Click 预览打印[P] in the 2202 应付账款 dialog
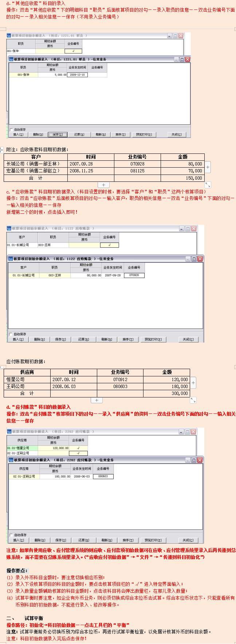 (155, 540)
